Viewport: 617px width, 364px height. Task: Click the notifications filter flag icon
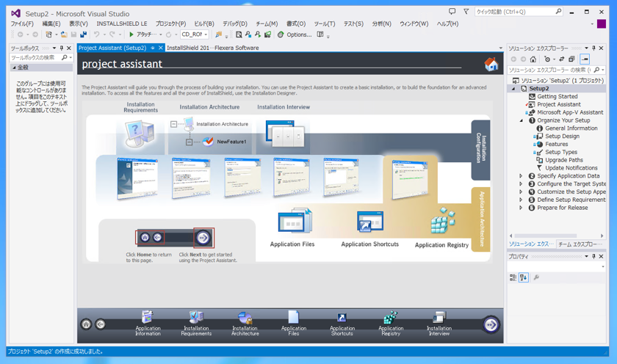[x=466, y=12]
